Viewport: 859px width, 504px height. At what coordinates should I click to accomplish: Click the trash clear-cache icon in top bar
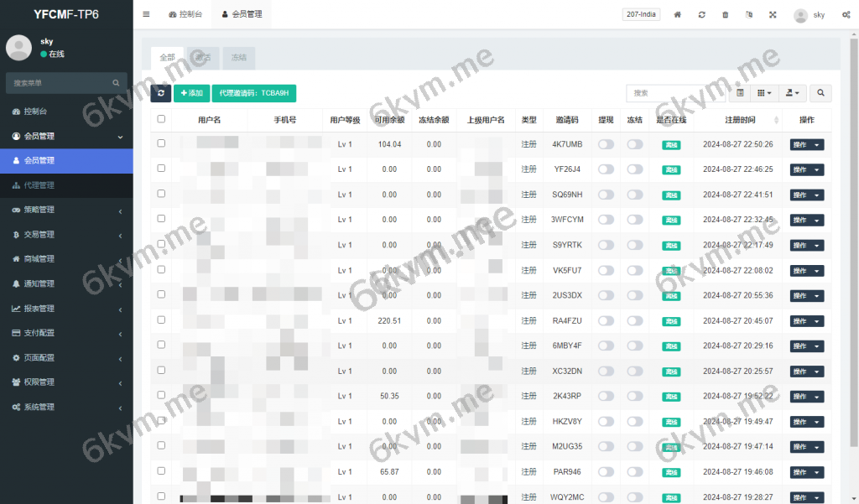[725, 14]
